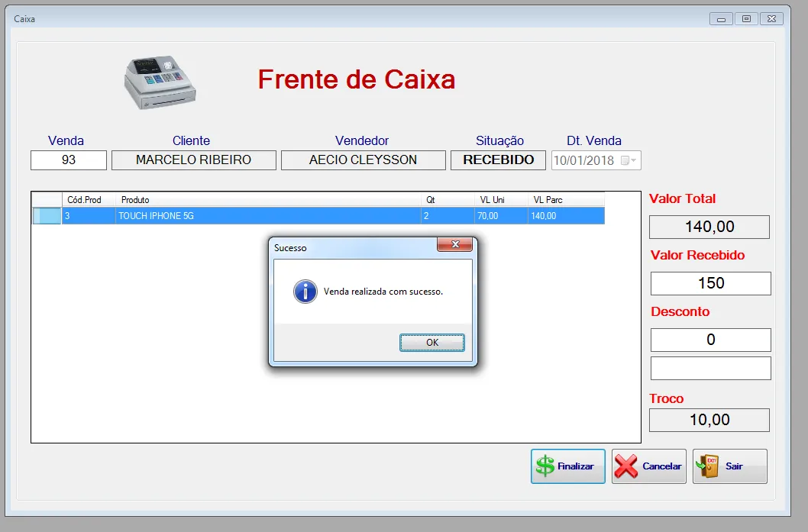This screenshot has width=808, height=532.
Task: Select the TOUCH IPHONE 5G row
Action: tap(267, 216)
